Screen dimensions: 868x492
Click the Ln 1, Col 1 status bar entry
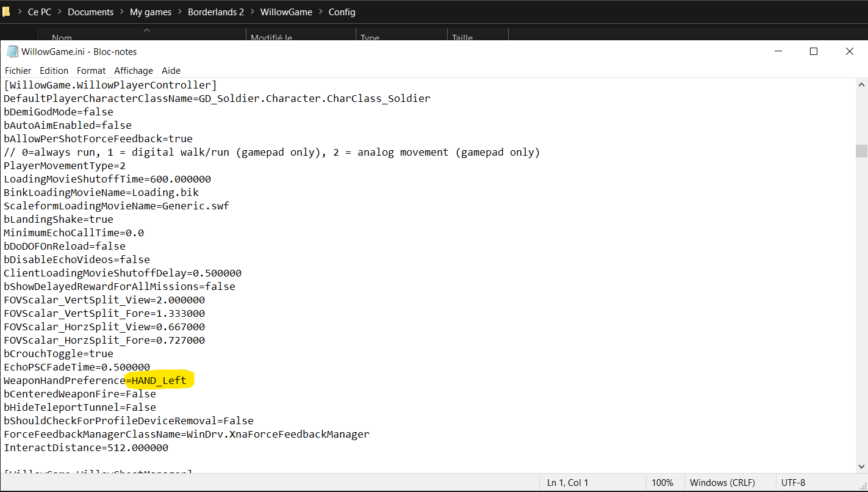coord(568,483)
